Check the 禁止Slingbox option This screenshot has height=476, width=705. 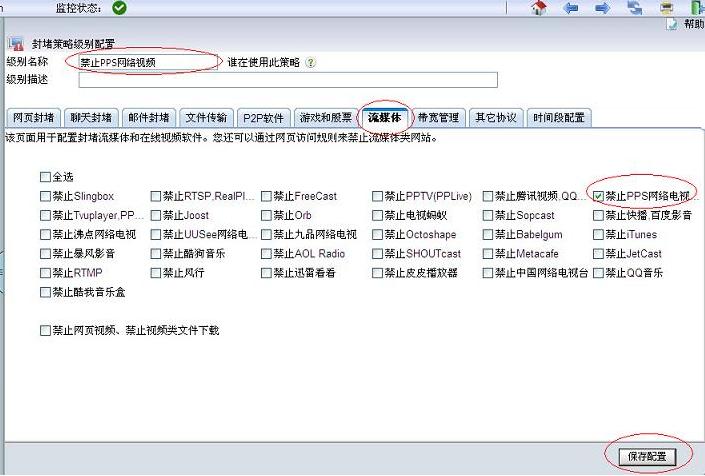(x=45, y=197)
